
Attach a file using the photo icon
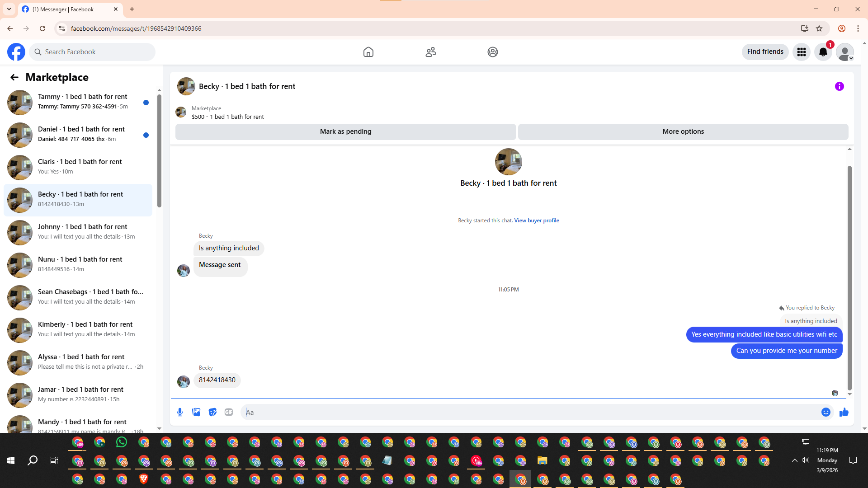[x=196, y=412]
